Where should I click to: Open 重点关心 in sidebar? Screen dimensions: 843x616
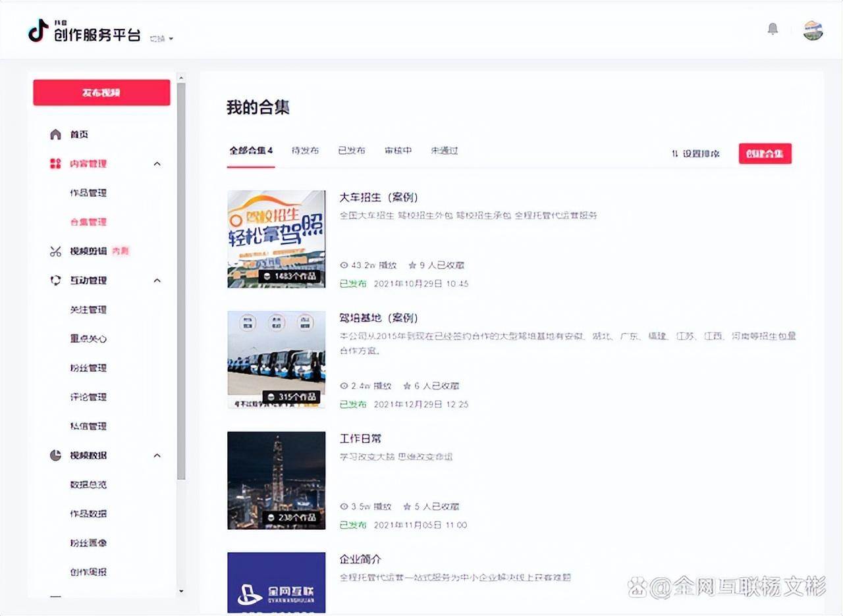click(88, 339)
